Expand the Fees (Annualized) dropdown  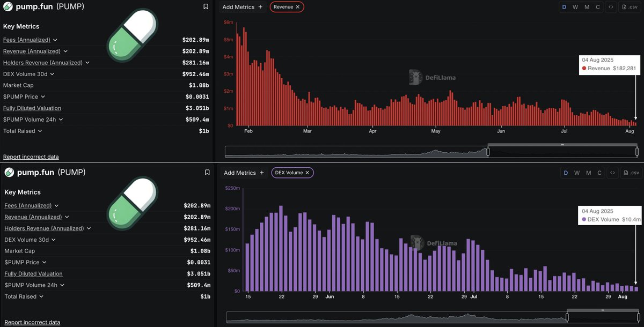(56, 40)
